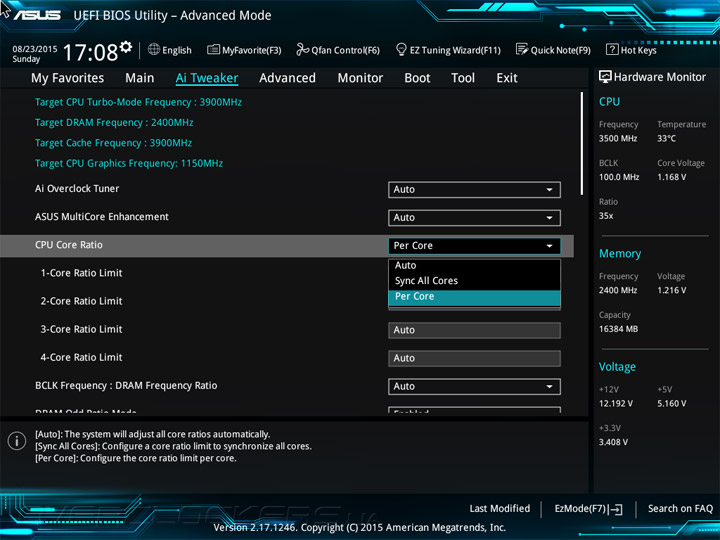Click Target CPU Turbo-Mode Frequency text
Viewport: 720px width, 540px height.
[x=138, y=102]
